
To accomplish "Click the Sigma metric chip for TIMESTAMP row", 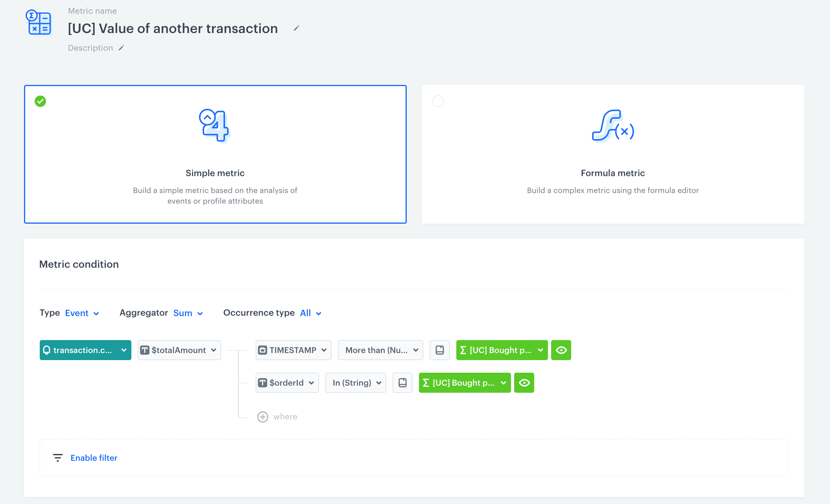I will click(x=501, y=350).
